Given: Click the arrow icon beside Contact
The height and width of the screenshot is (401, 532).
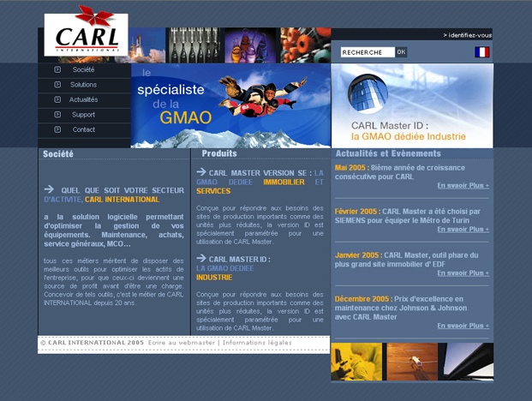Looking at the screenshot, I should click(x=57, y=129).
